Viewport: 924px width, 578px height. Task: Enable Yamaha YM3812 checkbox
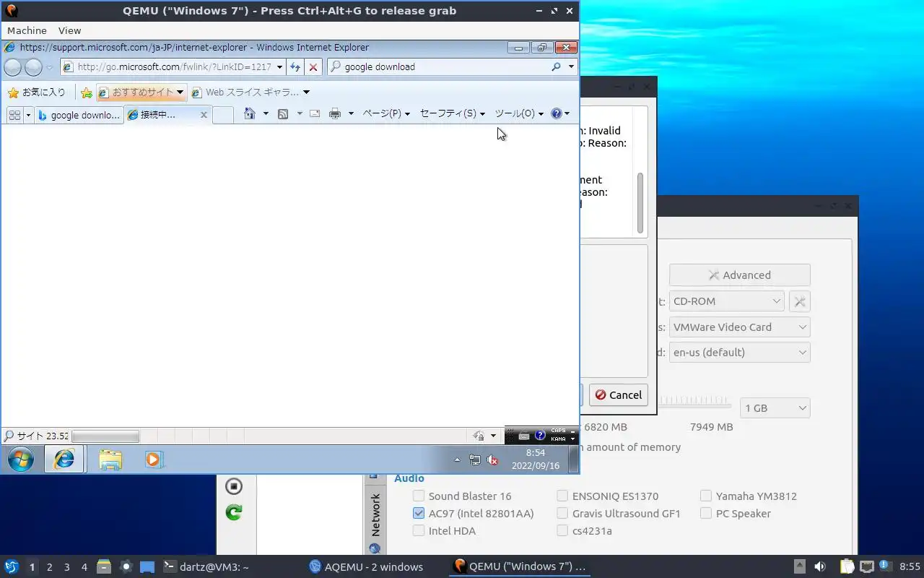[706, 496]
